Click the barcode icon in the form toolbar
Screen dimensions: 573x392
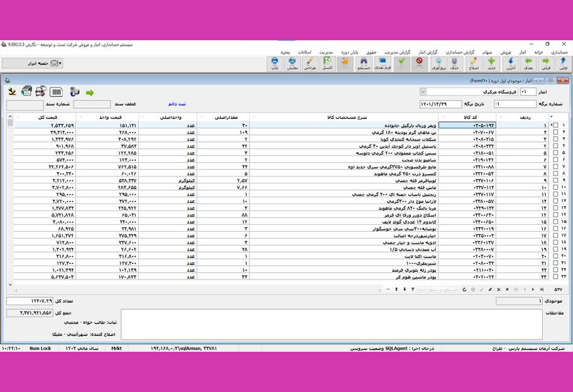pos(57,92)
